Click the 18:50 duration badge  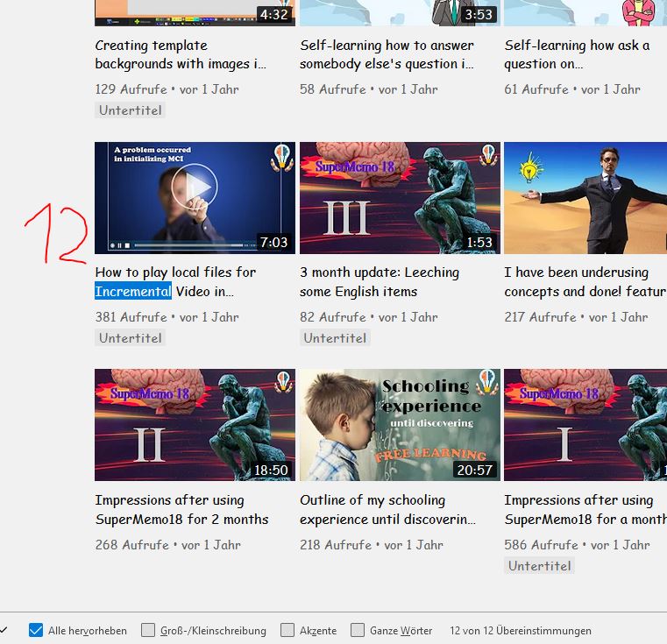click(271, 470)
